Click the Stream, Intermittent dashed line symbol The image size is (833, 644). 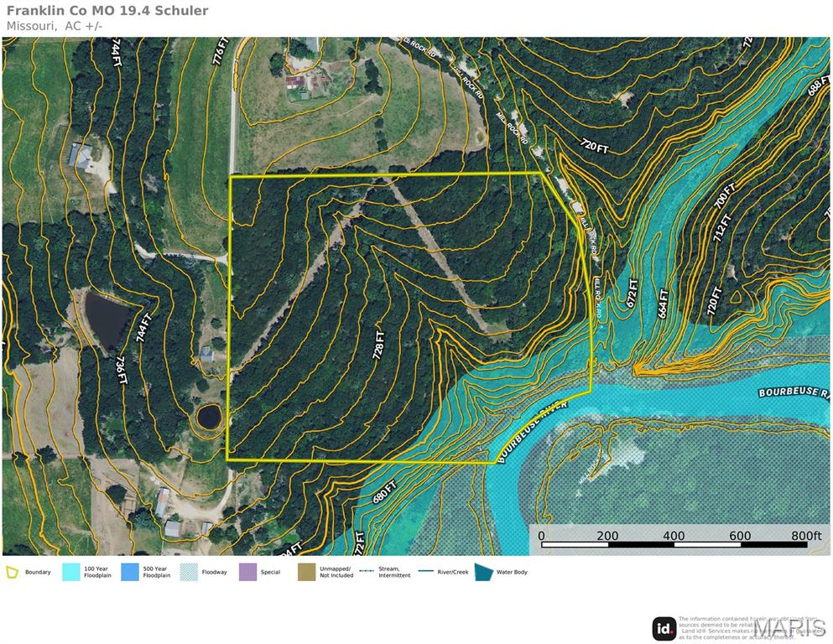(367, 572)
